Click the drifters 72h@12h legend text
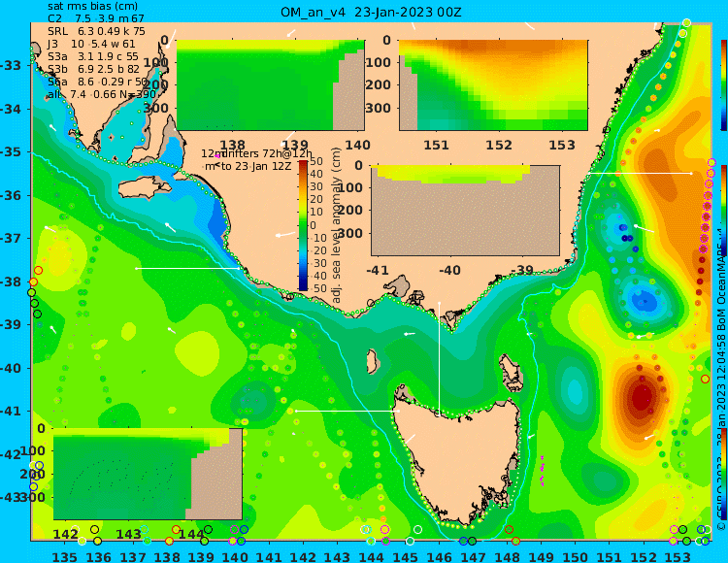The height and width of the screenshot is (563, 728). (x=267, y=153)
